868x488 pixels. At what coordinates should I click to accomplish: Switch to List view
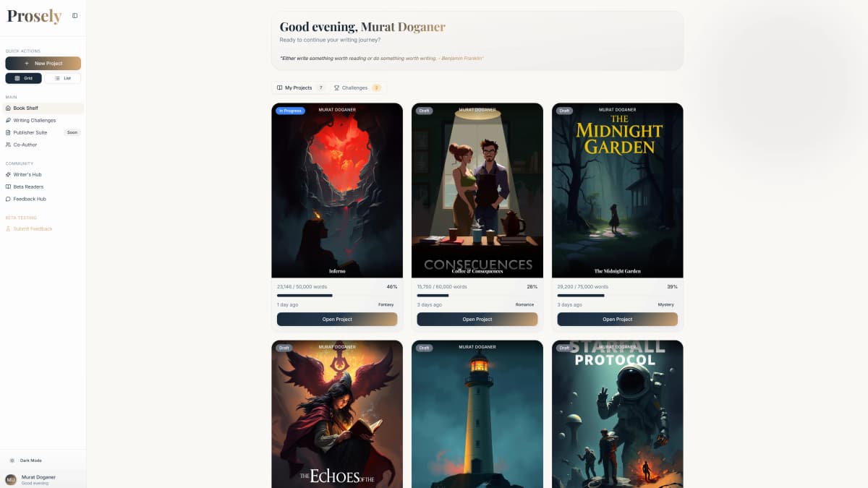click(64, 77)
